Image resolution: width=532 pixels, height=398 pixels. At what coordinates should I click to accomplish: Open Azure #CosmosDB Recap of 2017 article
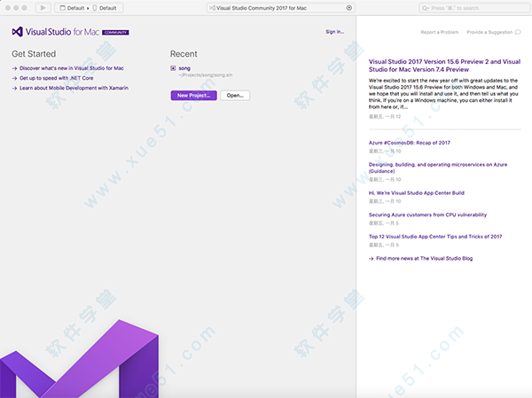click(x=410, y=143)
